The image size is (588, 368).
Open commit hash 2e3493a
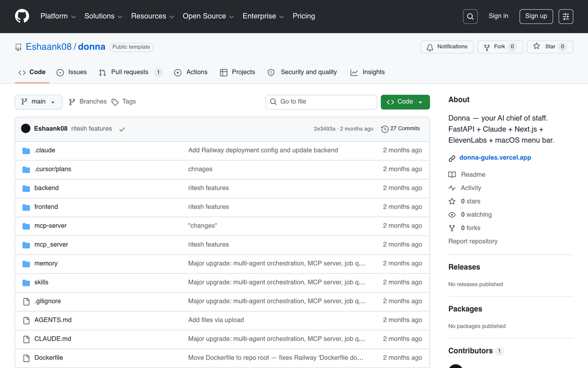[324, 129]
